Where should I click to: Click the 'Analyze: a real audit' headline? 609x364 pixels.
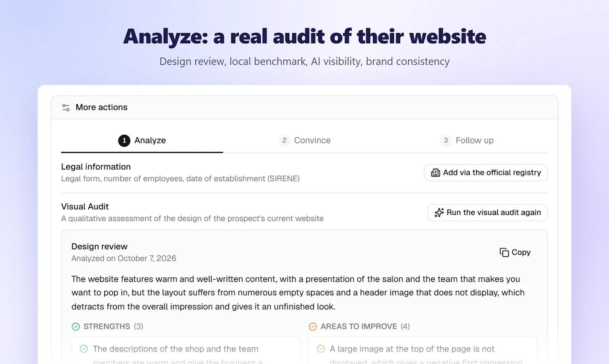[304, 37]
